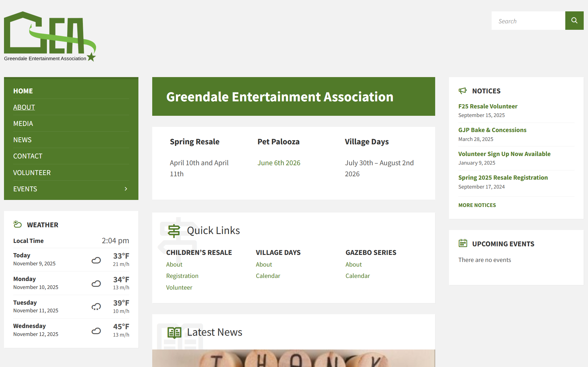This screenshot has height=367, width=588.
Task: Click the open book icon next to Latest News
Action: (x=174, y=332)
